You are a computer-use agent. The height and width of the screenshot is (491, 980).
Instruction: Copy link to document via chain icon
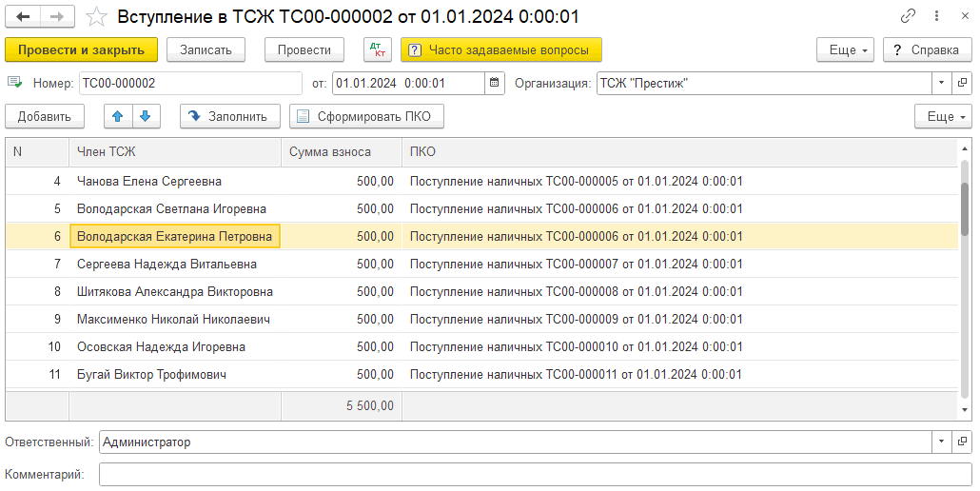[909, 17]
